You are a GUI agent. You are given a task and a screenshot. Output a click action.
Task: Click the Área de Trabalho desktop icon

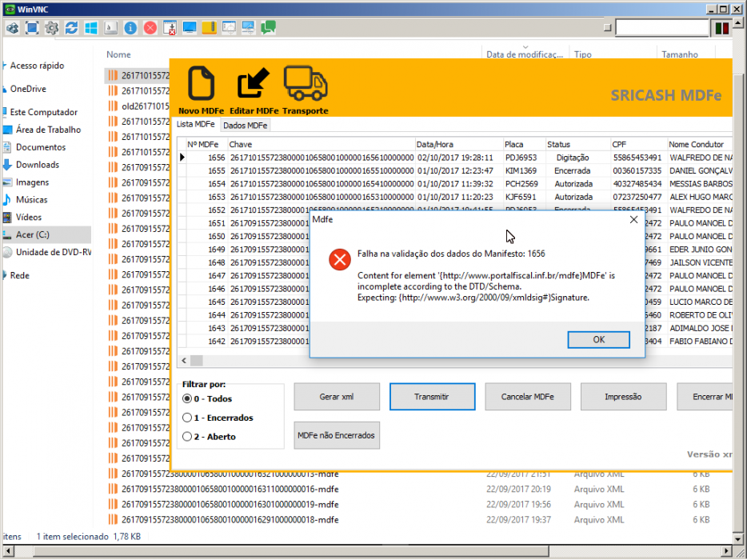click(x=7, y=130)
